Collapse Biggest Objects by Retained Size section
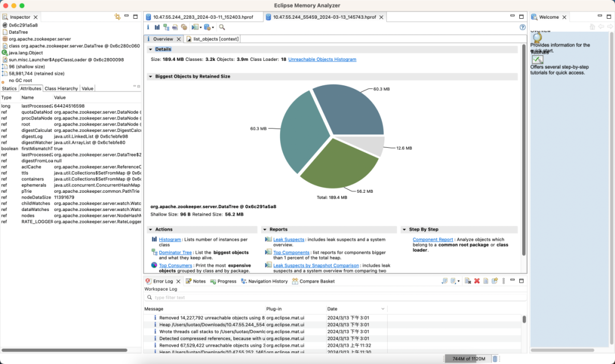 150,76
